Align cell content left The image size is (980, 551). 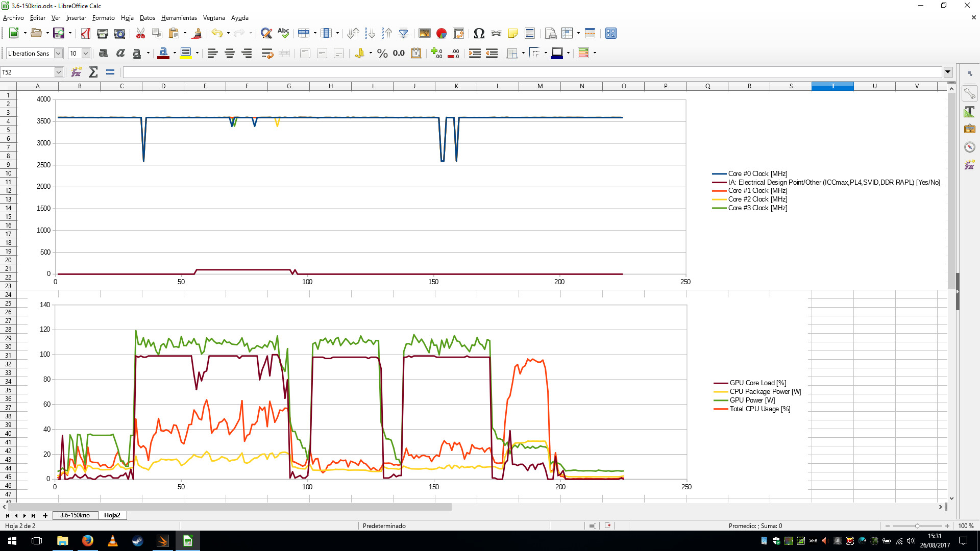point(213,53)
